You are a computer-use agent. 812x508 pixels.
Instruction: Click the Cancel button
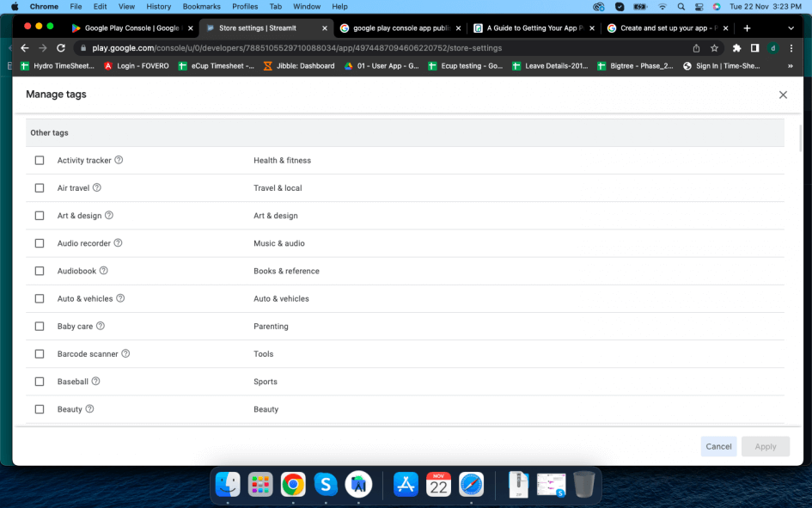coord(718,446)
